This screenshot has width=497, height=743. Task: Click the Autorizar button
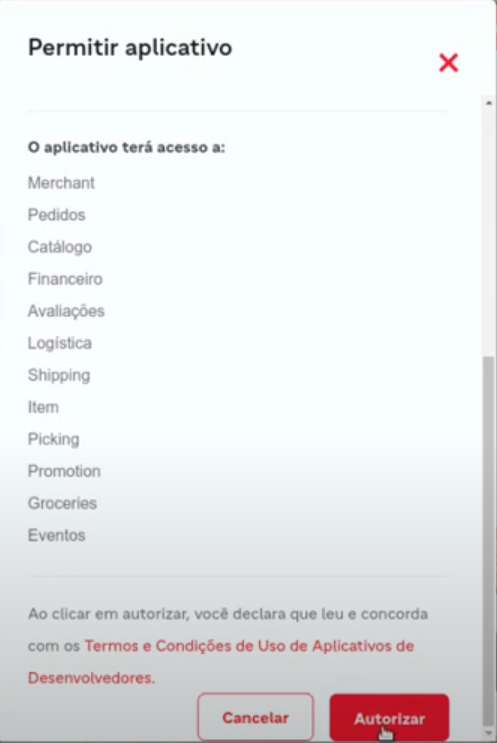pyautogui.click(x=389, y=717)
